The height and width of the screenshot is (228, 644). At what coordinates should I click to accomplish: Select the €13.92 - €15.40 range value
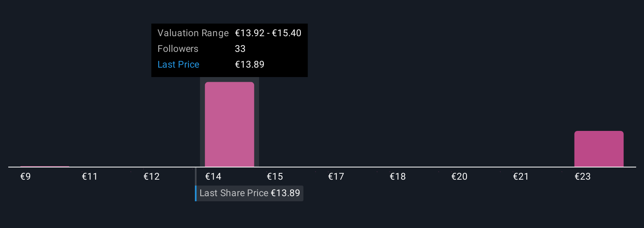(x=268, y=33)
